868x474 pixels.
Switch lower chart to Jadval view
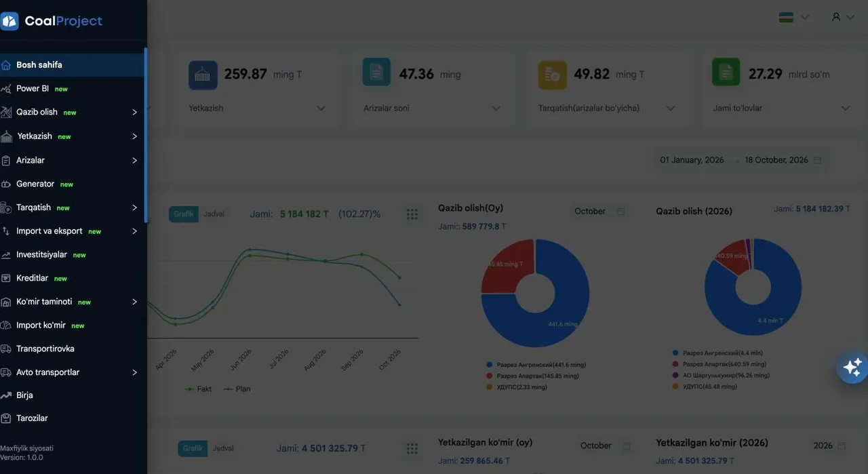223,449
